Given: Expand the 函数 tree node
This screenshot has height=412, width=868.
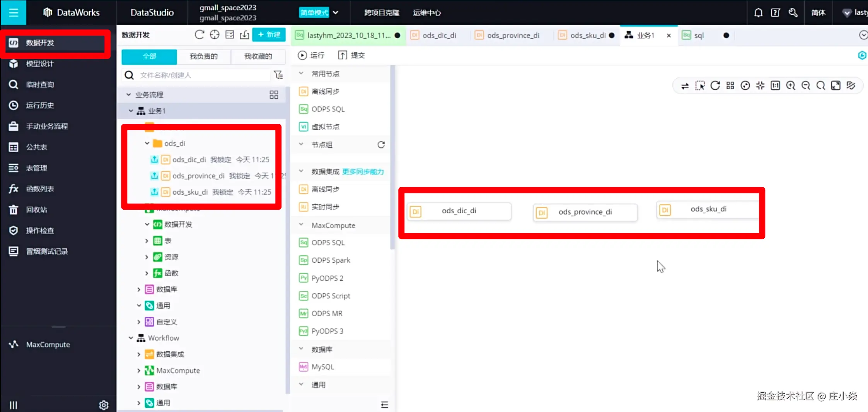Looking at the screenshot, I should click(147, 273).
